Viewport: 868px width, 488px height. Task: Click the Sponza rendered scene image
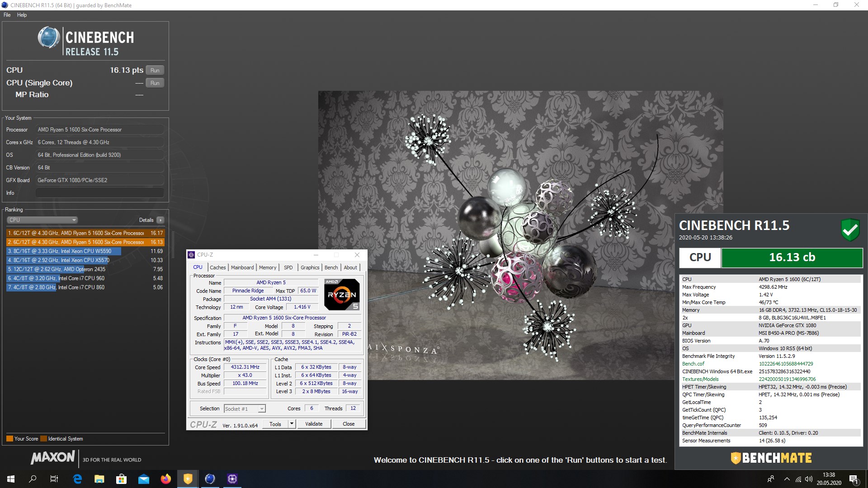click(520, 235)
